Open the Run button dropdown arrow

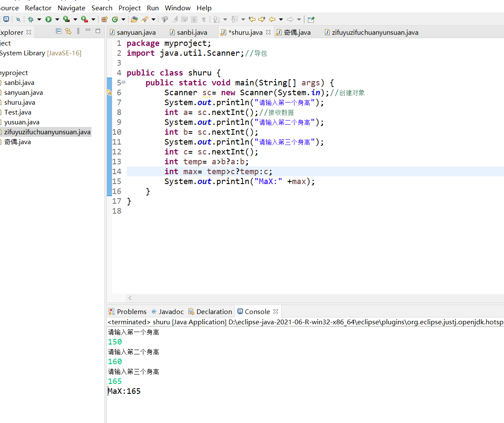(x=57, y=20)
